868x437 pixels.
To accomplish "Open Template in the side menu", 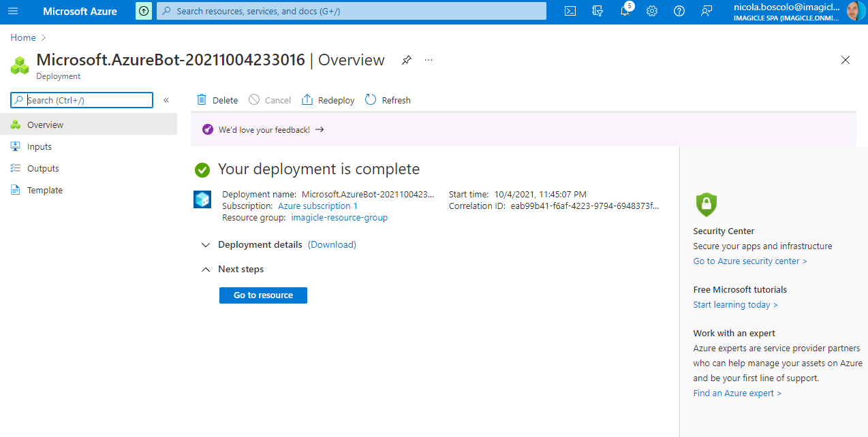I will 45,191.
